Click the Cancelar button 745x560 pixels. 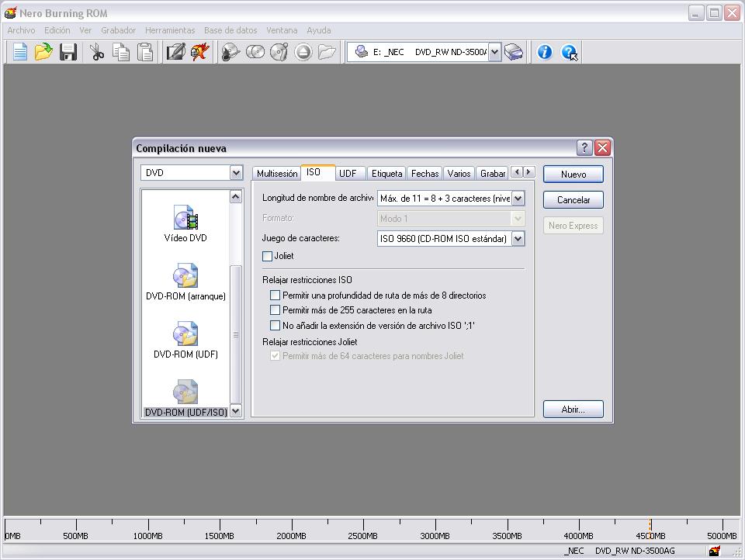[573, 200]
